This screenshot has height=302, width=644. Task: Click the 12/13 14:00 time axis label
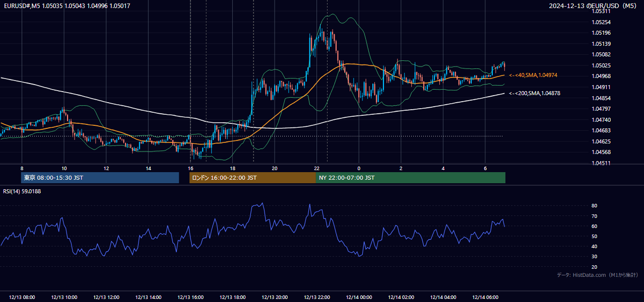click(x=148, y=297)
